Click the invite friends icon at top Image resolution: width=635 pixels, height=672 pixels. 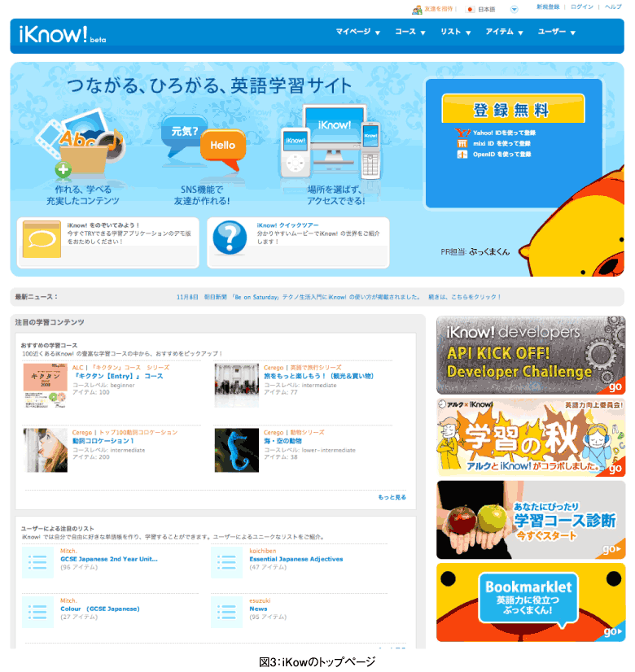[417, 10]
